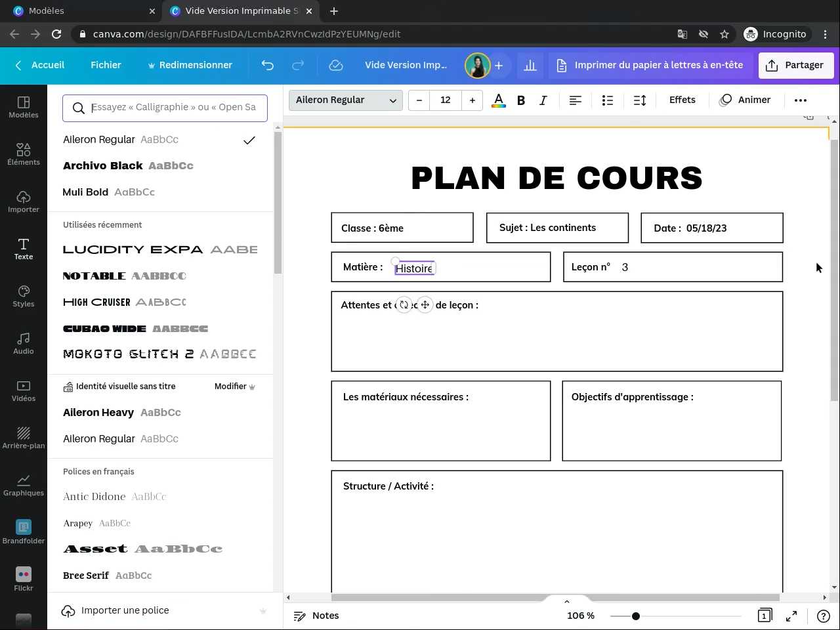Open the Vidéos sidebar panel
The width and height of the screenshot is (840, 630).
24,391
